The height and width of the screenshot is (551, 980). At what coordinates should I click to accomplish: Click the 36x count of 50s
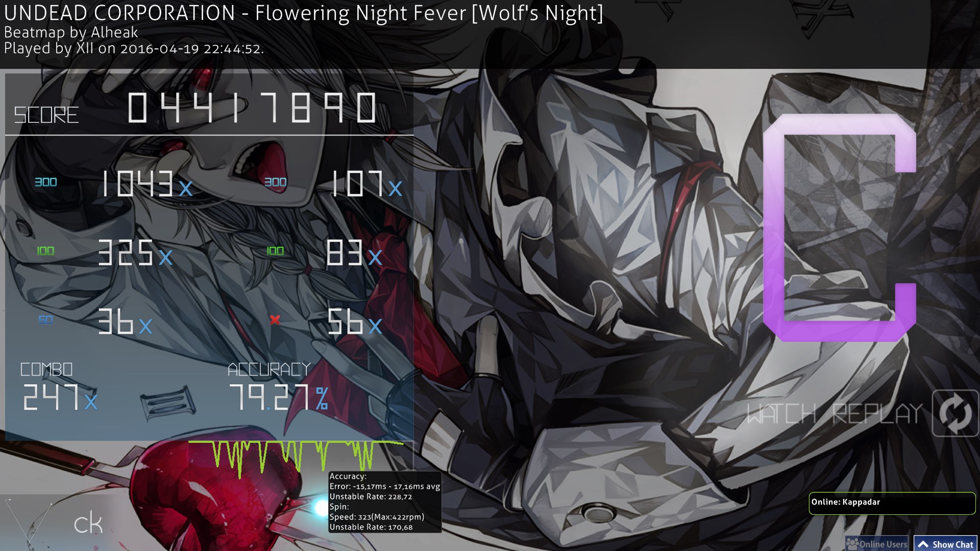(125, 321)
